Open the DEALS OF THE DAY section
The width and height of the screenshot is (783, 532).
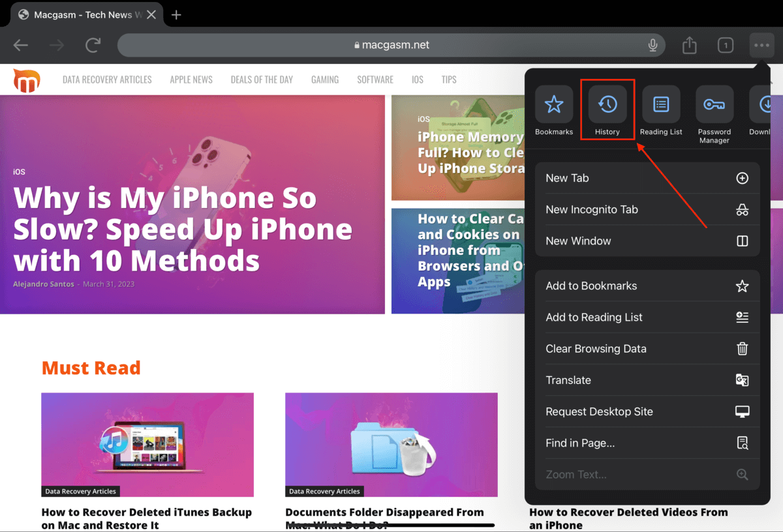click(x=262, y=80)
